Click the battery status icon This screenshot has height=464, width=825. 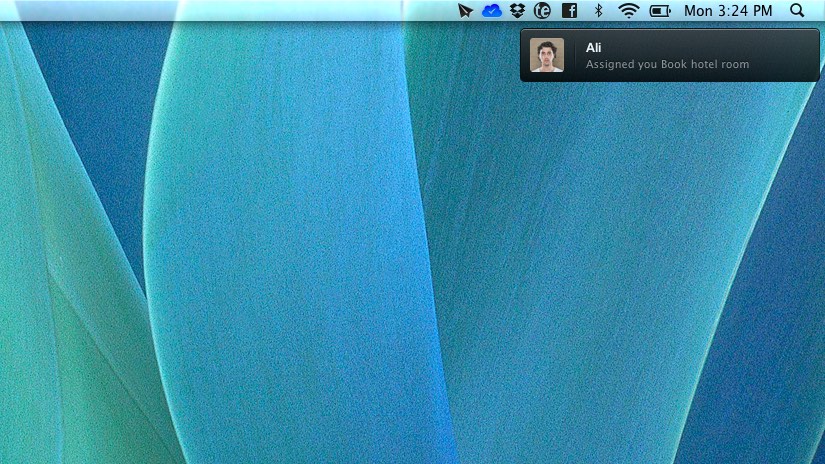tap(660, 11)
